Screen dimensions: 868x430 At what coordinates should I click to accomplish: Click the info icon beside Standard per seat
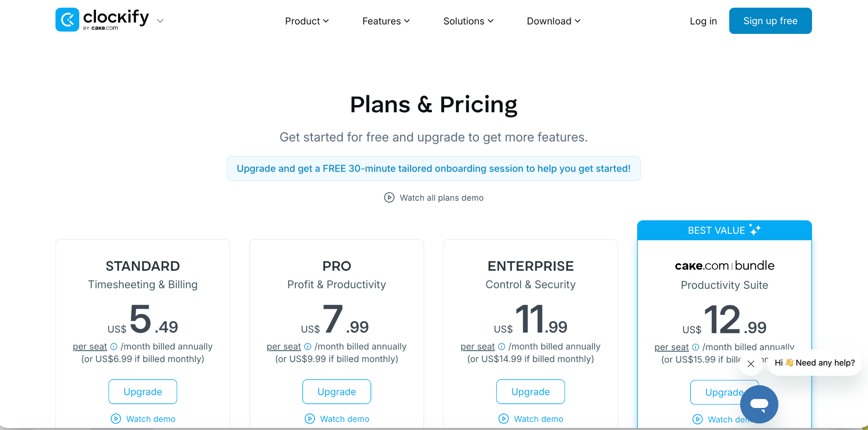(x=114, y=347)
